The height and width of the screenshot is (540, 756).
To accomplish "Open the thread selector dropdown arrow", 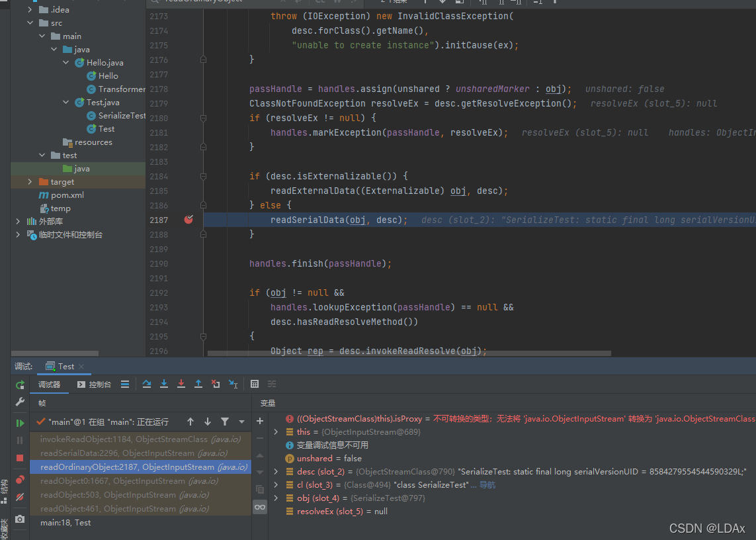I will click(241, 422).
